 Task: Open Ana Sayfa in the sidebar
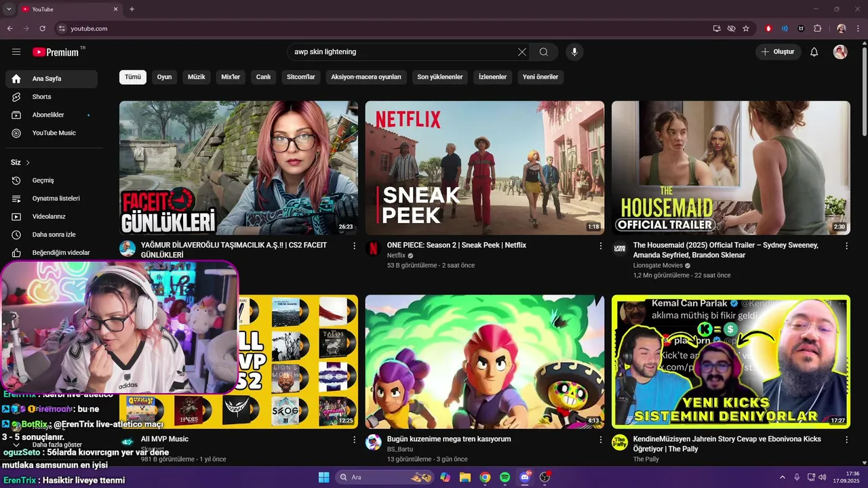(x=52, y=79)
